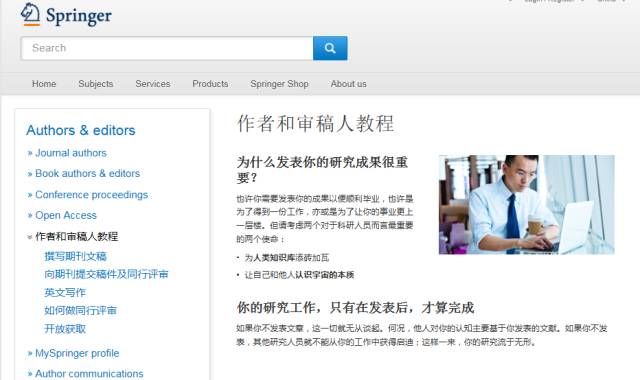
Task: Click the photo of man with laptop
Action: pos(527,204)
